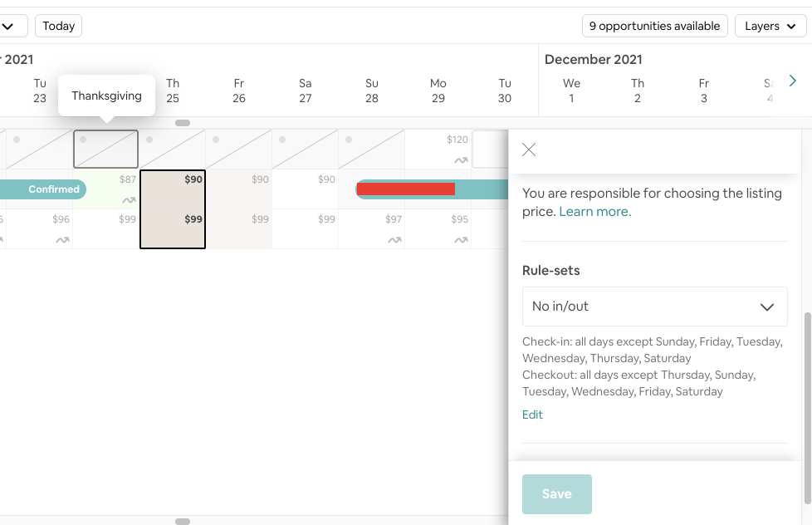Click the trend icon under $97 price
The height and width of the screenshot is (525, 812).
click(394, 240)
